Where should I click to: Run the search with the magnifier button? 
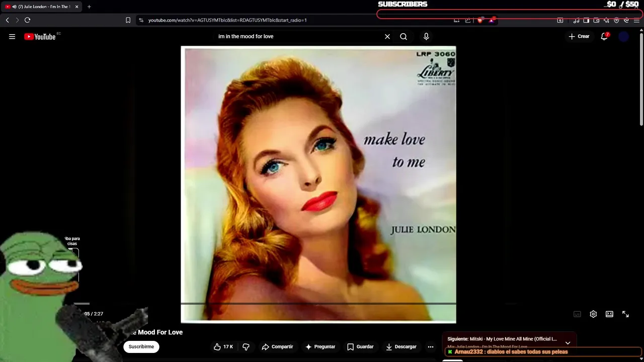point(404,36)
